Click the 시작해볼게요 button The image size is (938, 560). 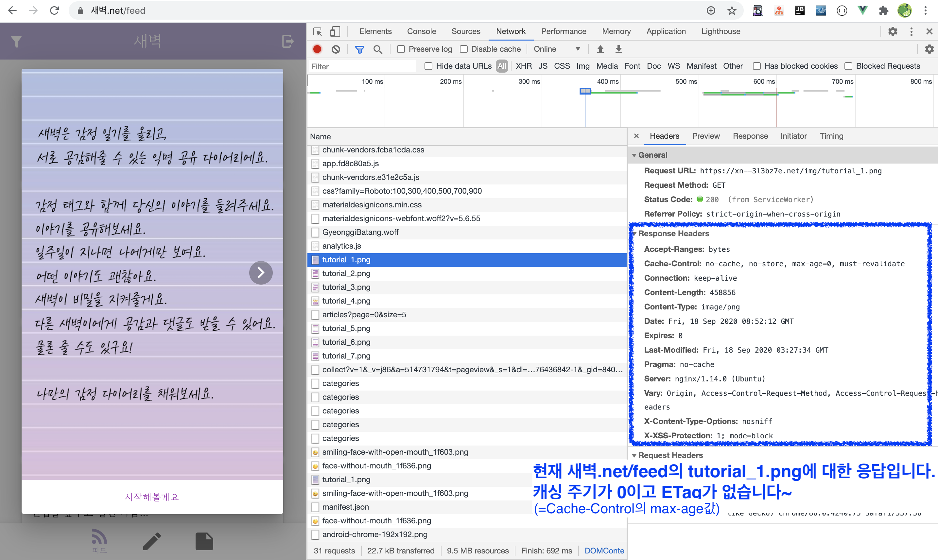click(152, 497)
